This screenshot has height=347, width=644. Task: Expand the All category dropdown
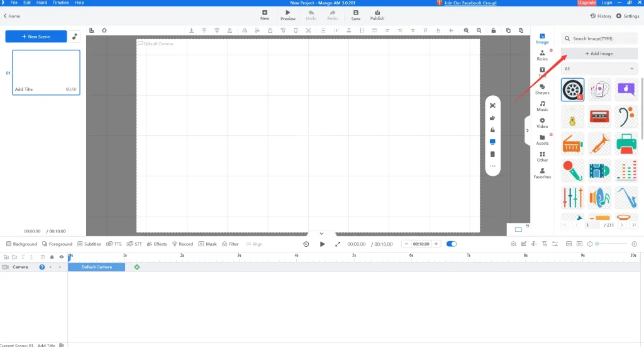point(599,69)
